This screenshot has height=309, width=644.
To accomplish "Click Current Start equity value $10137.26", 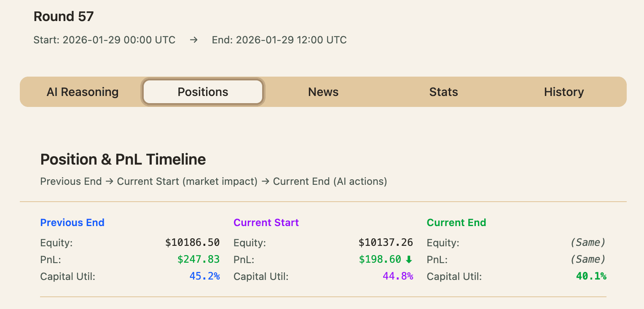I will click(x=386, y=243).
